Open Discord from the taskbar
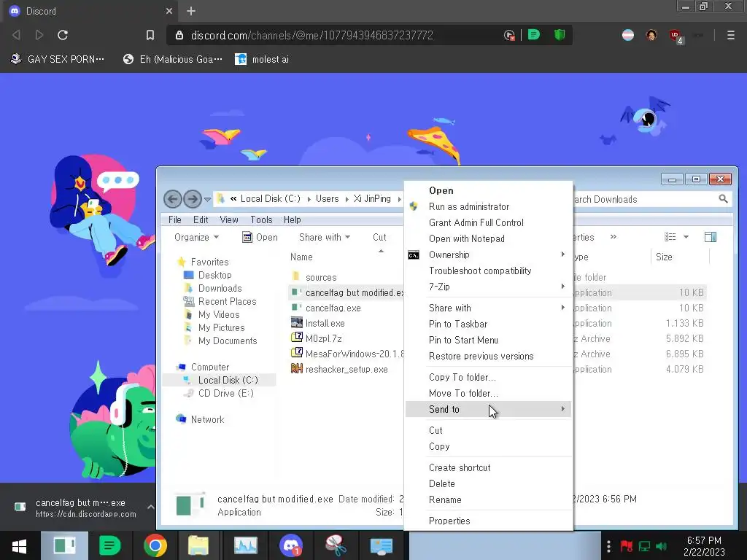 [290, 545]
